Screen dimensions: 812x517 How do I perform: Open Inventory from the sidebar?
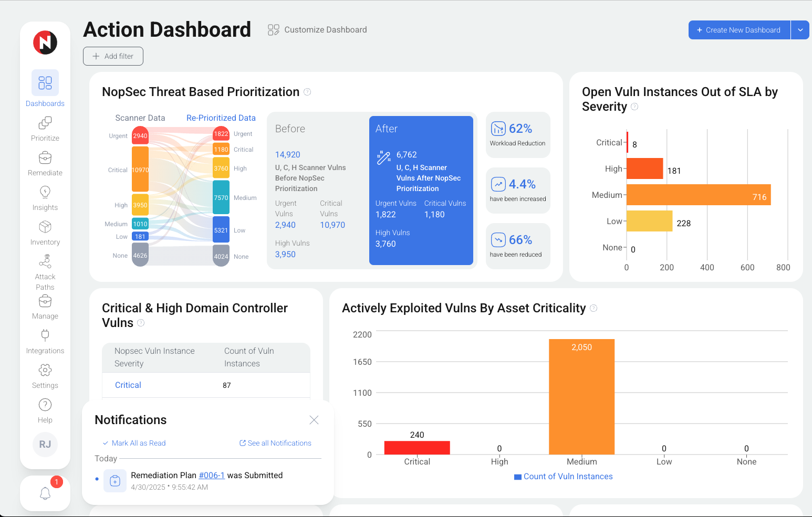point(45,227)
